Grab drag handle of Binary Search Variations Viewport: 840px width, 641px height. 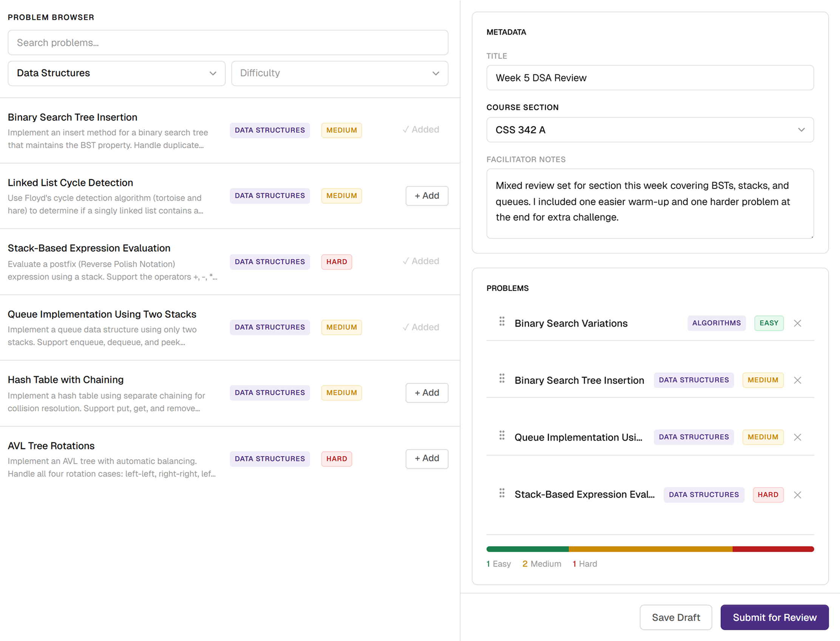[x=502, y=321]
